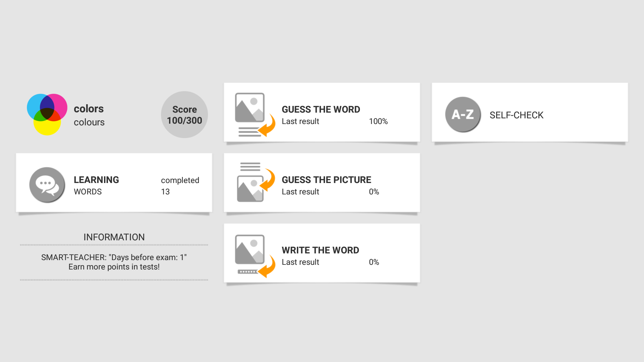This screenshot has height=362, width=644.
Task: Select the colors title text
Action: (89, 109)
